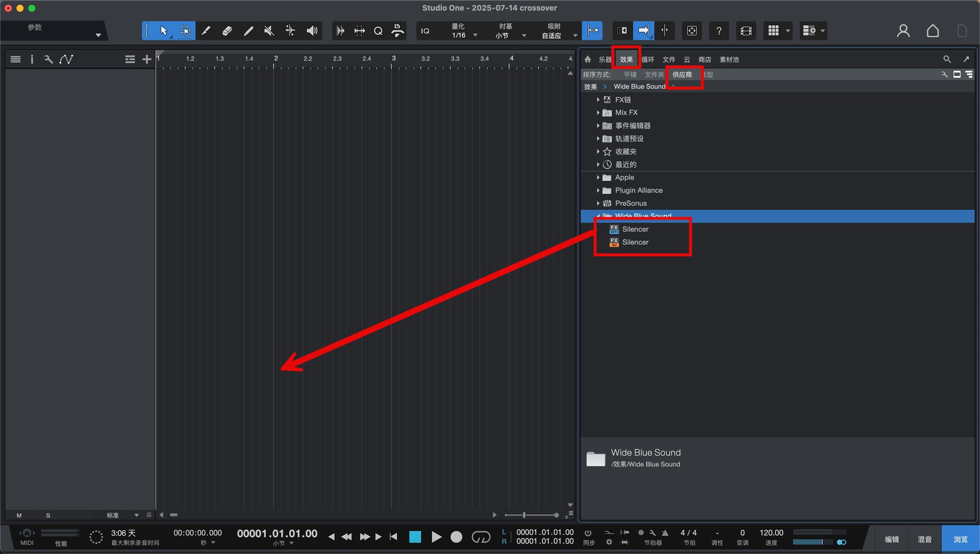
Task: Switch to the 商店 browser tab
Action: click(x=704, y=60)
